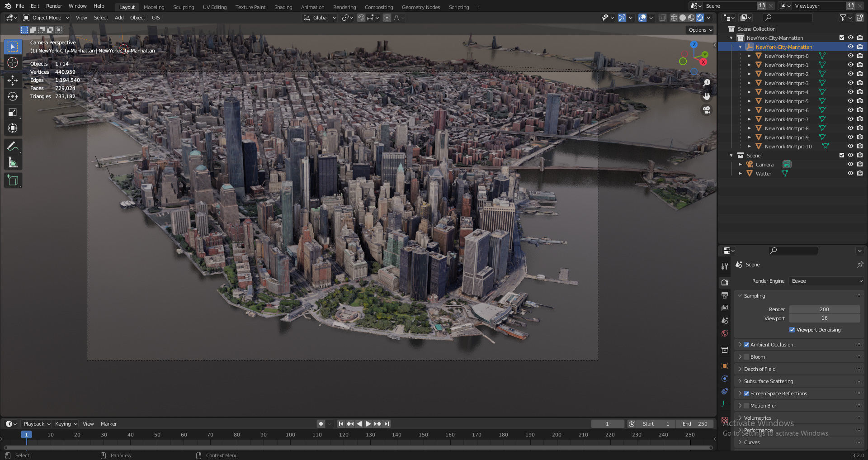The width and height of the screenshot is (868, 460).
Task: Click the pan view hand icon
Action: click(x=707, y=96)
